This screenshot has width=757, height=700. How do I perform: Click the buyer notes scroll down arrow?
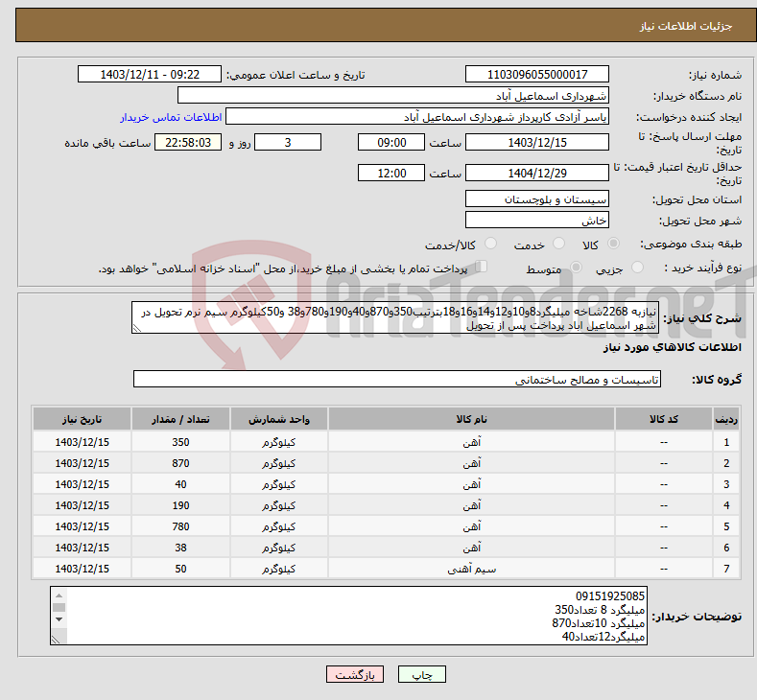tap(59, 618)
